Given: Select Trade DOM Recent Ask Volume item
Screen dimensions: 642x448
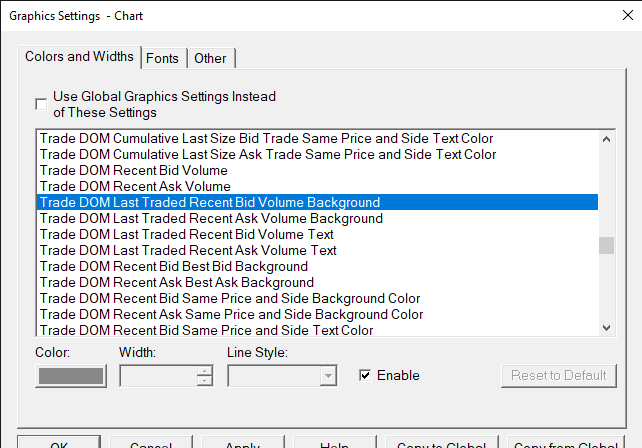Looking at the screenshot, I should (x=135, y=186).
